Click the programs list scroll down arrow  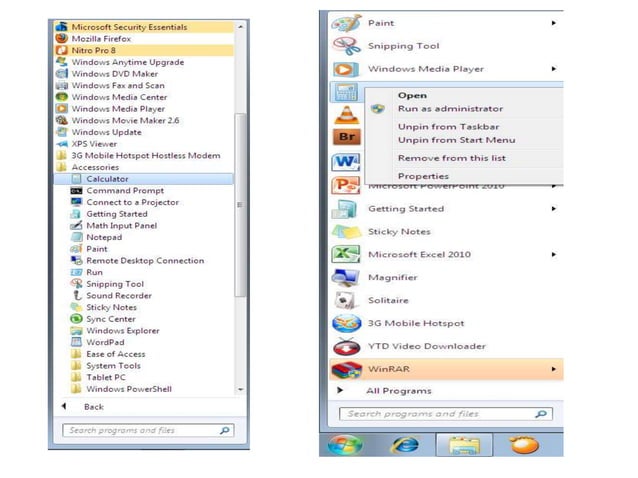(240, 389)
